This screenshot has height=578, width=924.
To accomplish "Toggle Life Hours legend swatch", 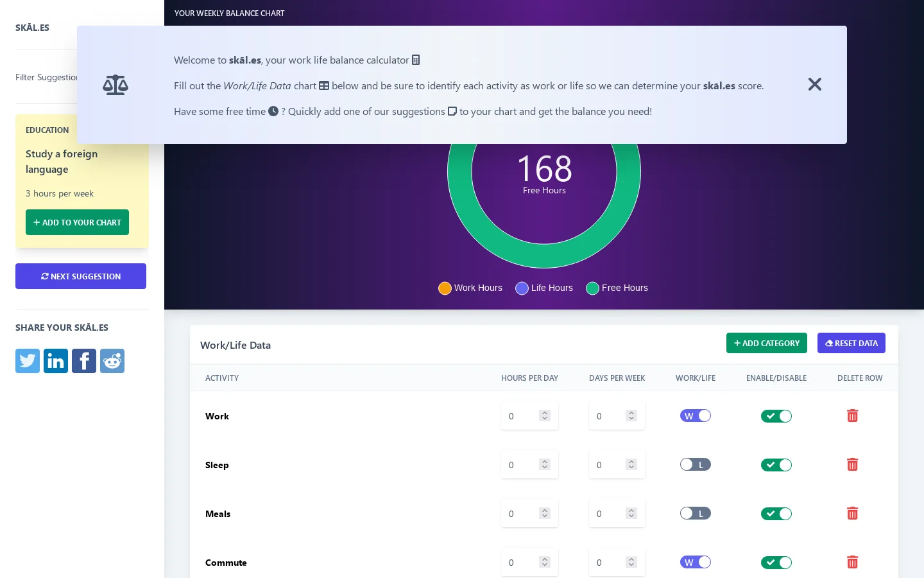I will (x=522, y=288).
